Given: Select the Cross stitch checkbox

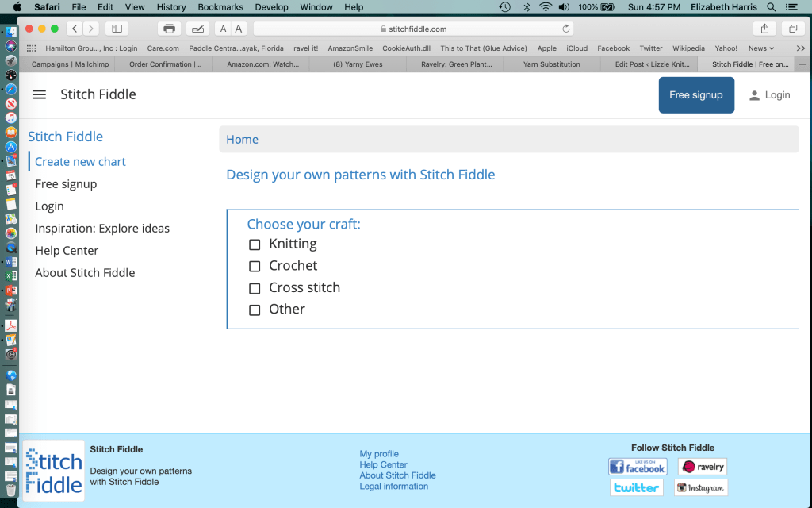Looking at the screenshot, I should 255,288.
